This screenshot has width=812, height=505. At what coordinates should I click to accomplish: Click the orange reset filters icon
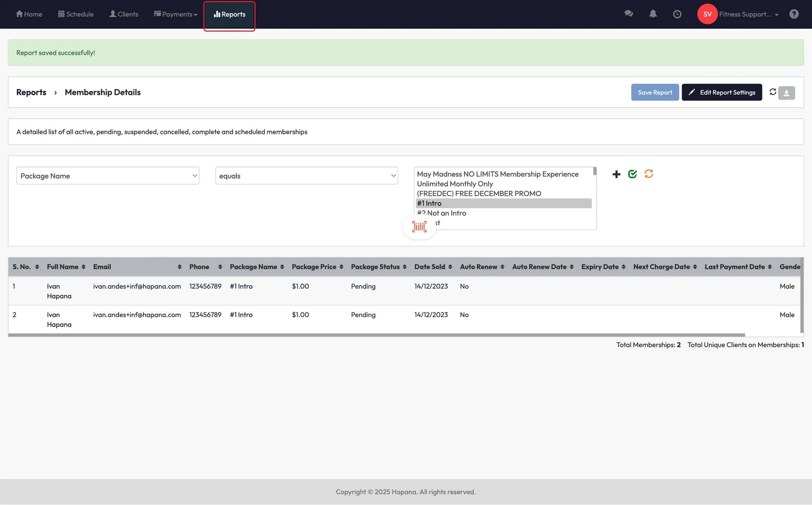tap(649, 174)
